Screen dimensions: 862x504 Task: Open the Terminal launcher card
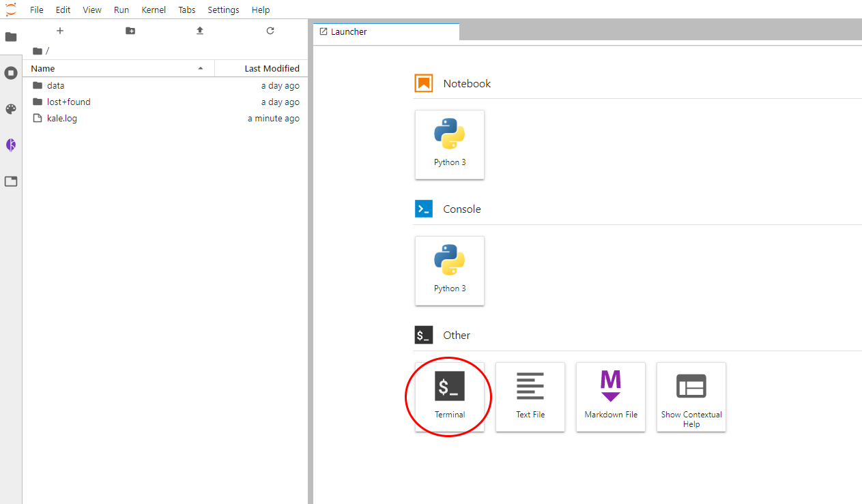(449, 396)
